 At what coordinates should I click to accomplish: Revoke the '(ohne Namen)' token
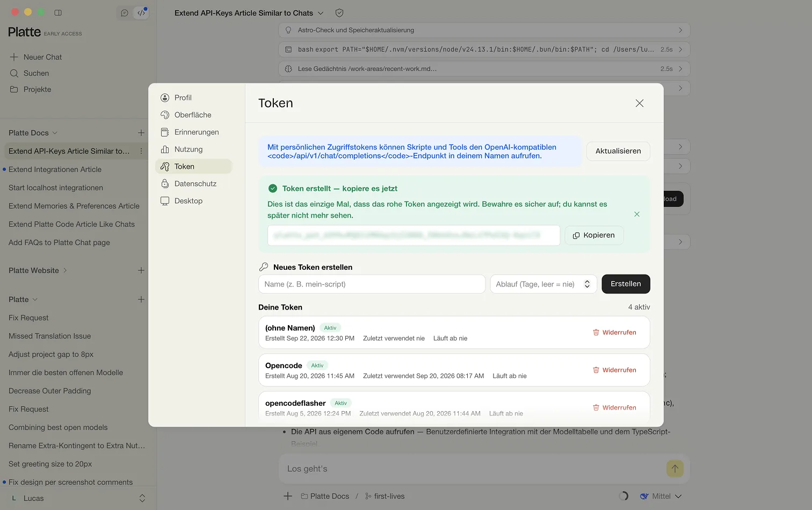pyautogui.click(x=614, y=333)
